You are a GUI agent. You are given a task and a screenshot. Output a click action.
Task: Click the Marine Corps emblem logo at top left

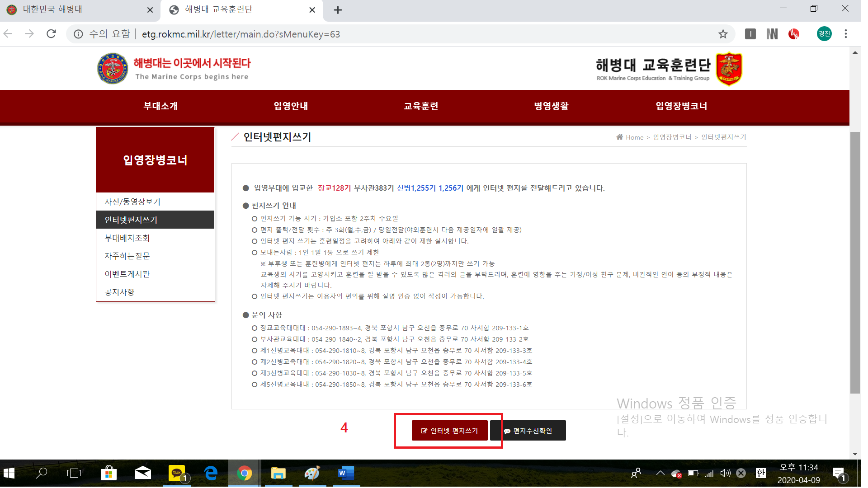pos(113,69)
